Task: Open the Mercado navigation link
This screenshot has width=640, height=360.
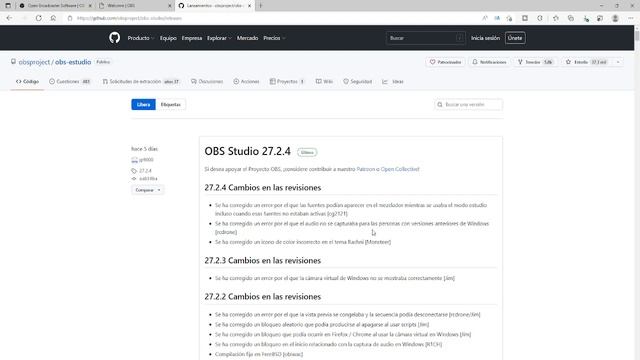Action: pos(247,38)
